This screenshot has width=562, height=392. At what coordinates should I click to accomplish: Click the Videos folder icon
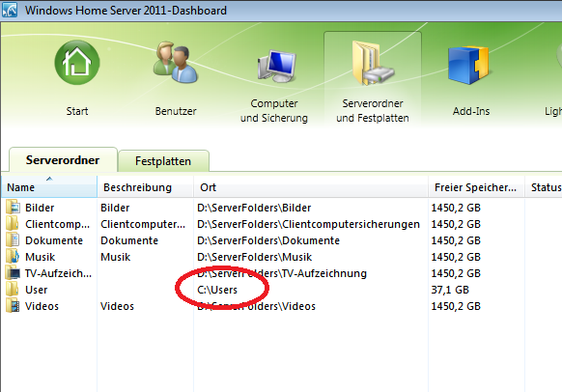coord(13,306)
